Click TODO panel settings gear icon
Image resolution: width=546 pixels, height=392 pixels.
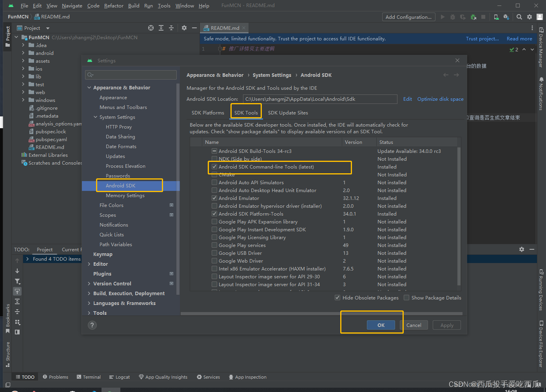(x=522, y=249)
